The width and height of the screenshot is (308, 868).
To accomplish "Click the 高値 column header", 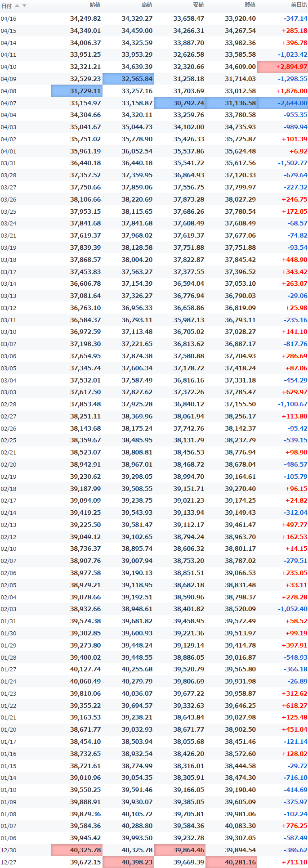I will point(147,5).
